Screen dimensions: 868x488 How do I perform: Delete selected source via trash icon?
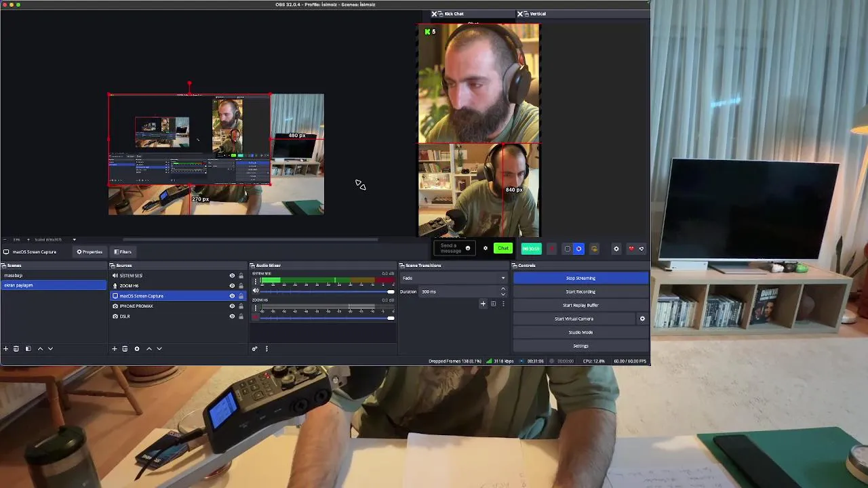[x=125, y=348]
